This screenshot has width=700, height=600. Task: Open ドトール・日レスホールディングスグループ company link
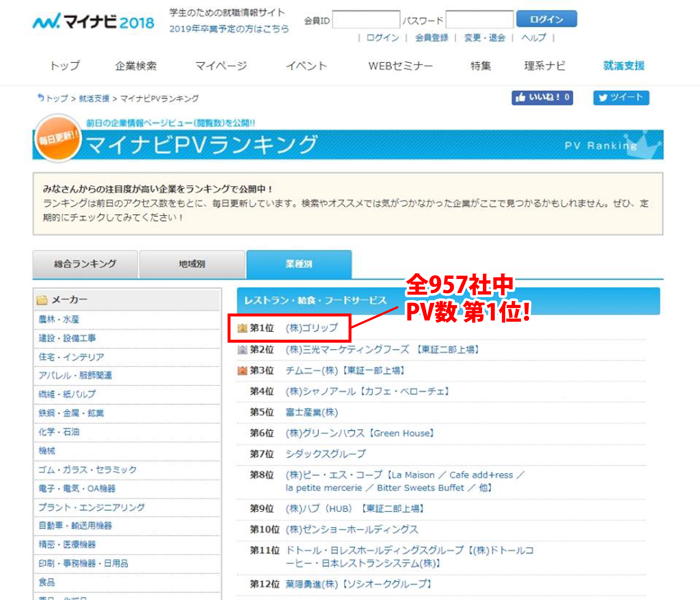[x=409, y=557]
